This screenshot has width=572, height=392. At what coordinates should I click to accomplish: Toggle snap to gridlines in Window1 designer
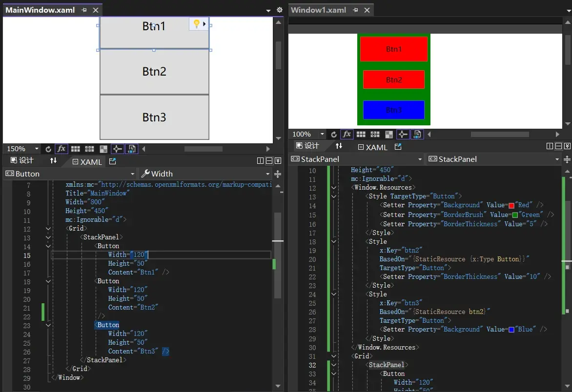[x=375, y=135]
